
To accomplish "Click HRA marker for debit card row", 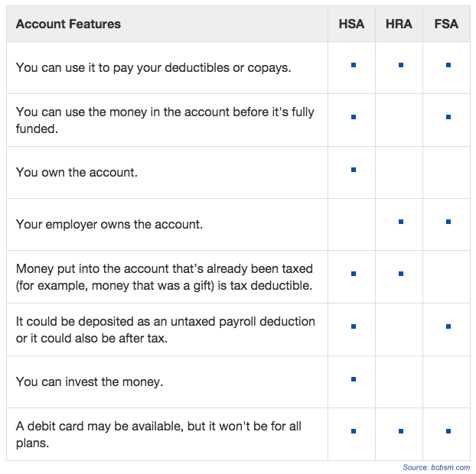I will 401,431.
